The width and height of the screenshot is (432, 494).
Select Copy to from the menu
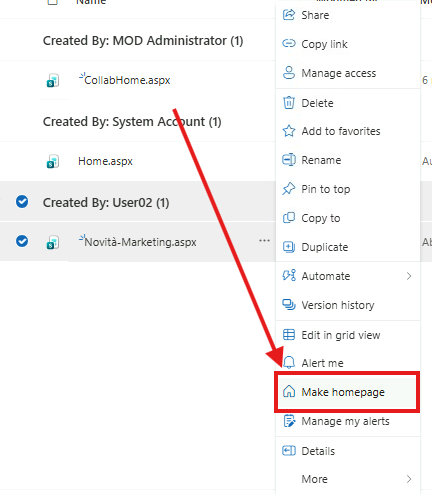pos(348,218)
